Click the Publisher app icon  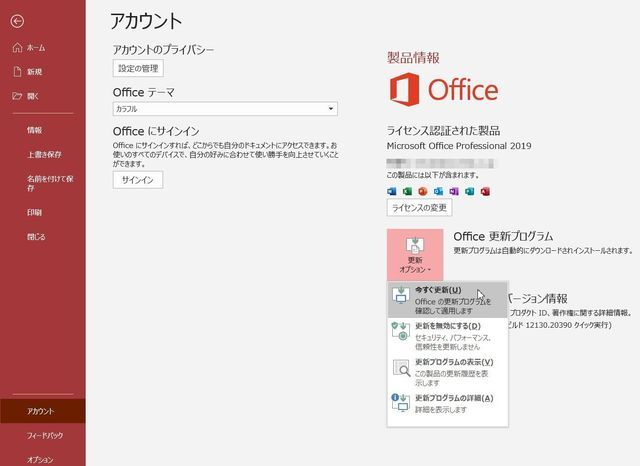469,191
